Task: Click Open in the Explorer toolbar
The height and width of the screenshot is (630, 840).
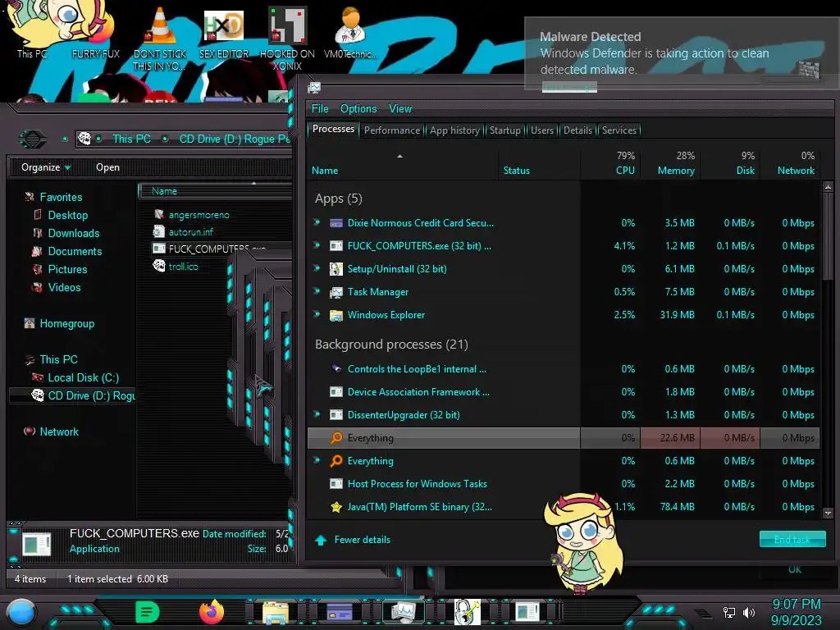Action: tap(107, 167)
